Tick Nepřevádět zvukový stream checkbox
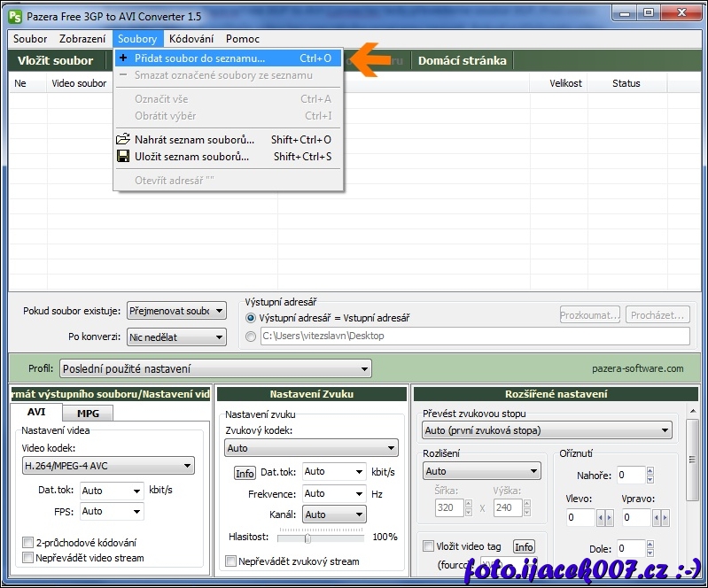 [x=231, y=561]
